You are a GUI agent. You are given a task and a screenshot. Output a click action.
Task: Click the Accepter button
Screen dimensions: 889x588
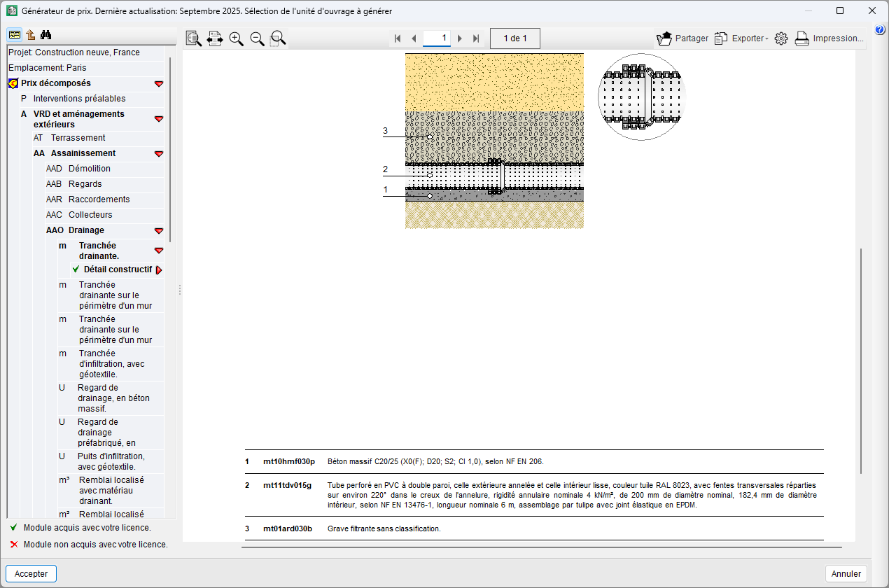point(31,573)
